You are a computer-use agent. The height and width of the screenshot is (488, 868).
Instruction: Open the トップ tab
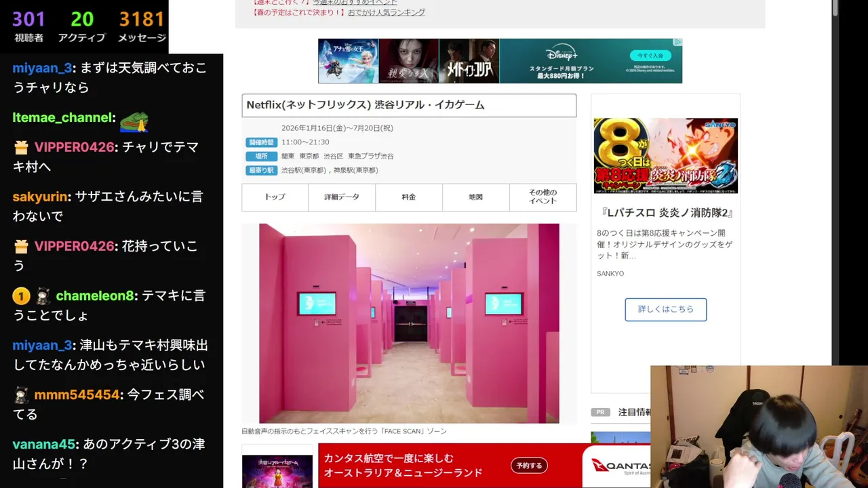275,197
